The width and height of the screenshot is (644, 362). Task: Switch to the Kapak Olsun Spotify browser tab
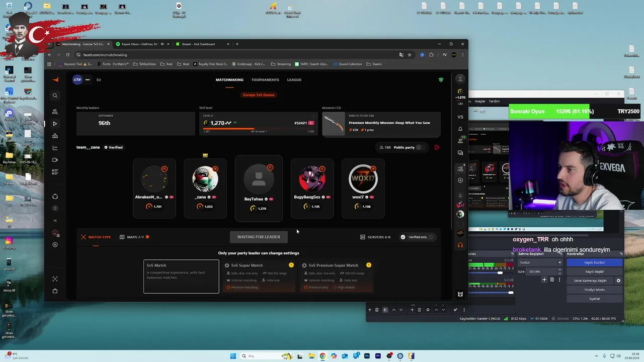142,44
